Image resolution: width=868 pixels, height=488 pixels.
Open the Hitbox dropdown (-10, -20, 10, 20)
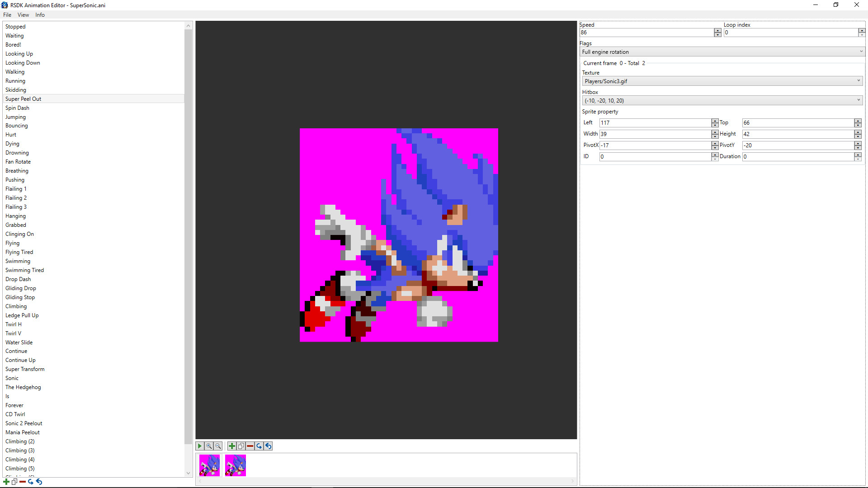pyautogui.click(x=722, y=100)
